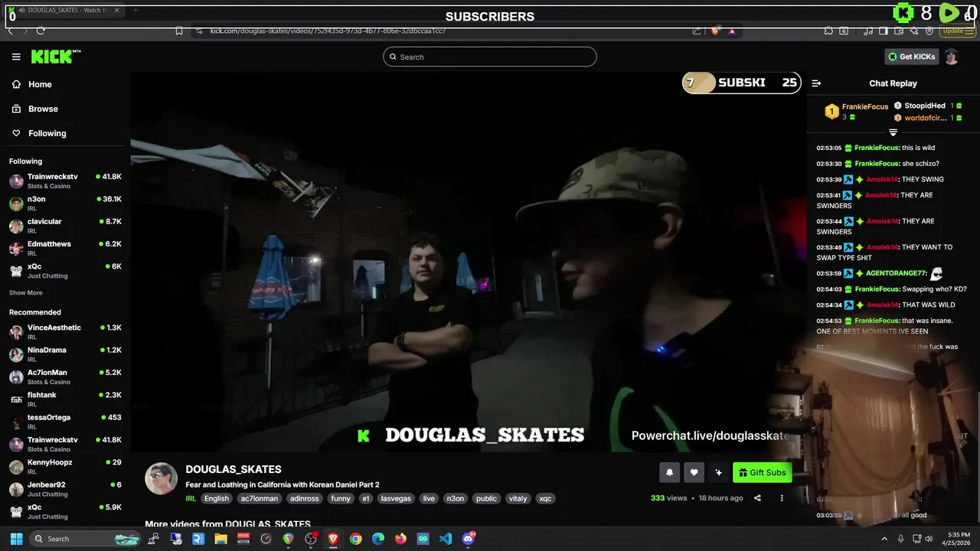The height and width of the screenshot is (551, 980).
Task: Click AGENTORANGE77 username in chat
Action: 896,273
